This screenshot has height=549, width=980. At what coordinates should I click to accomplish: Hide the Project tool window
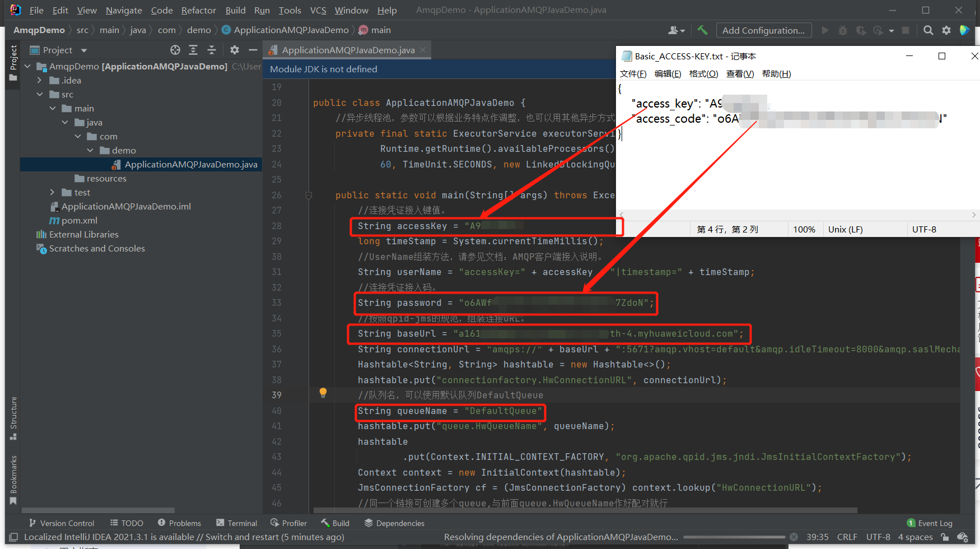click(253, 50)
